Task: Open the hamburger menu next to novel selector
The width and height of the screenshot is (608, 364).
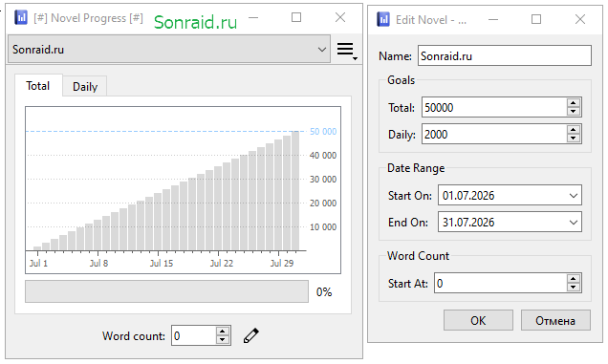Action: click(x=346, y=51)
